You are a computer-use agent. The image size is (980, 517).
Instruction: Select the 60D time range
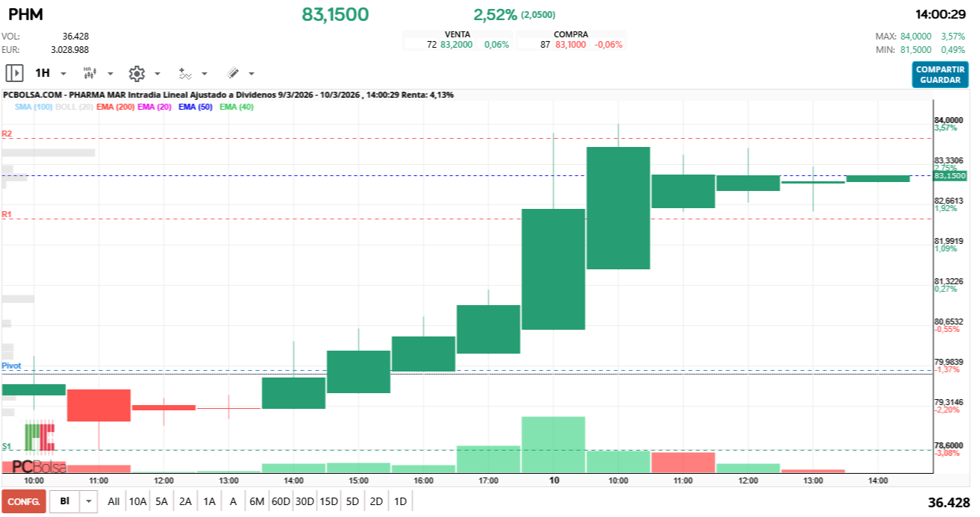pos(281,501)
